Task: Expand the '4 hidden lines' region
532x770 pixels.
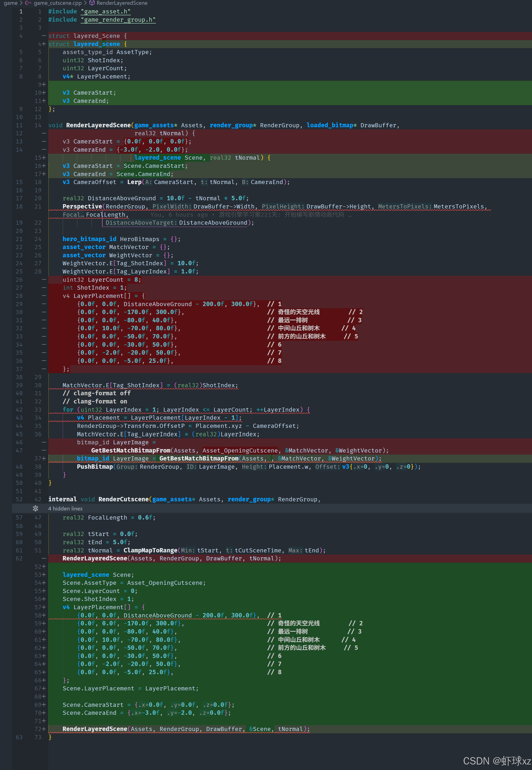Action: point(65,508)
